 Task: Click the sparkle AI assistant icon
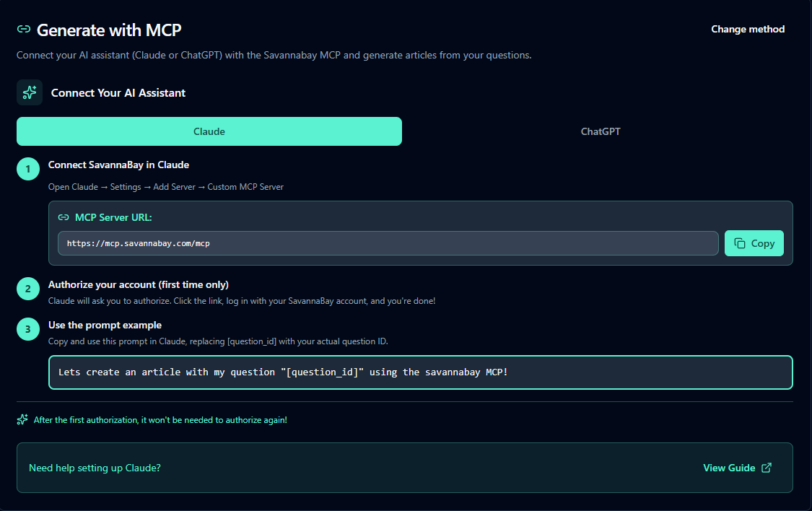(x=30, y=93)
